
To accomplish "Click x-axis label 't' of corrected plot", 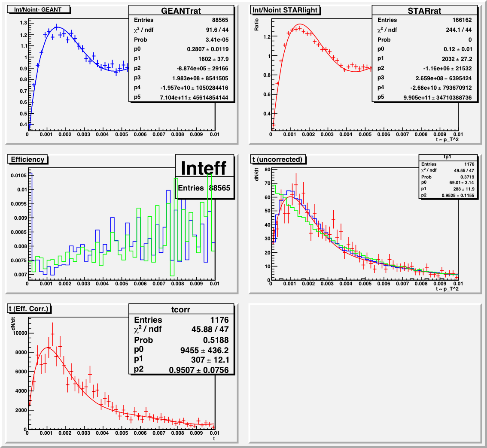I will point(213,438).
